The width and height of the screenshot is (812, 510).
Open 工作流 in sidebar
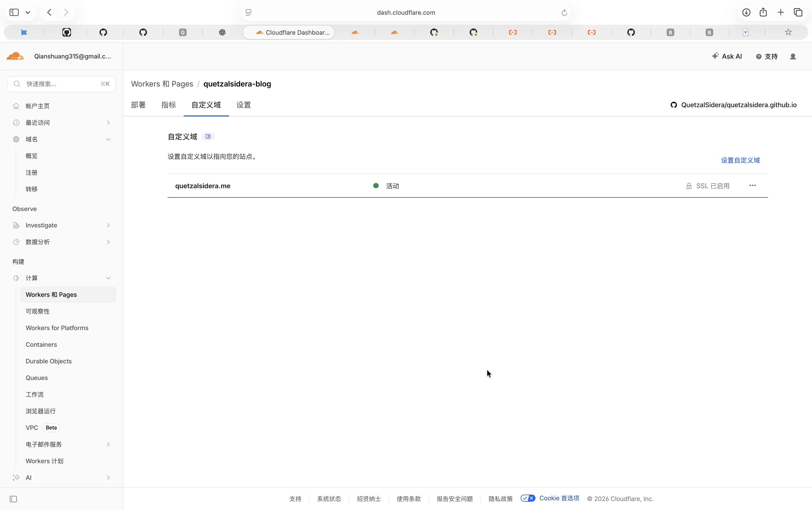(35, 394)
